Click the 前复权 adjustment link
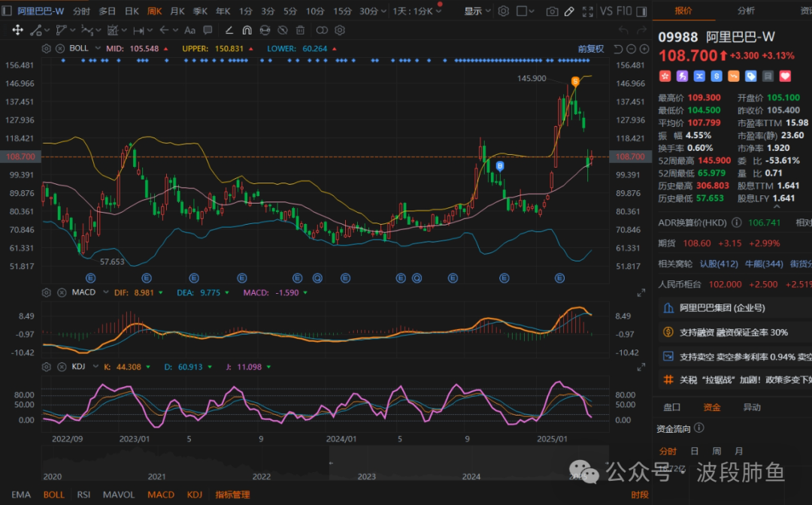The width and height of the screenshot is (812, 505). (x=591, y=49)
